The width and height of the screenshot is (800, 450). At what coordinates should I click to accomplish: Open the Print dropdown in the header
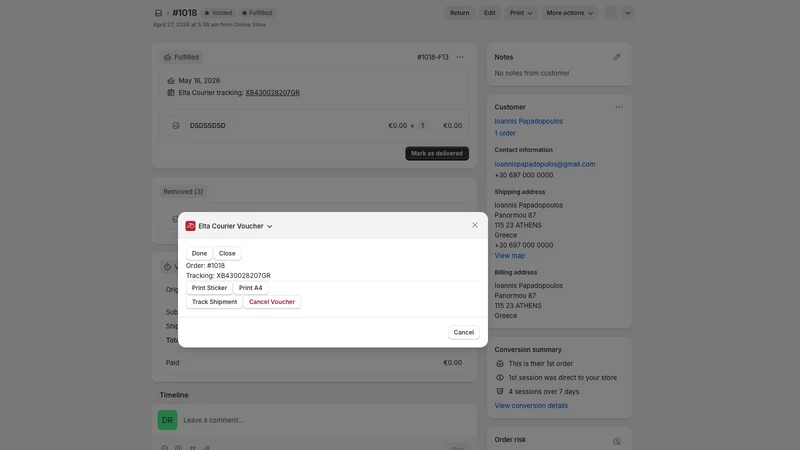521,13
